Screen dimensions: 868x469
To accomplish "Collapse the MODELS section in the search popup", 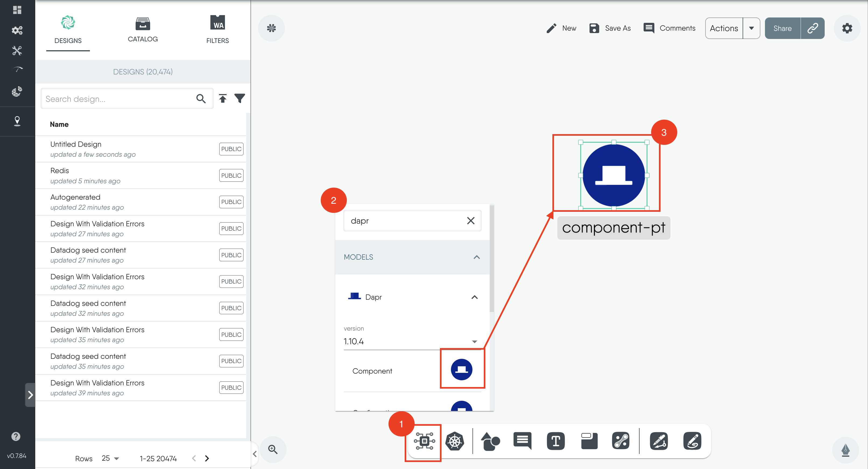I will tap(477, 257).
